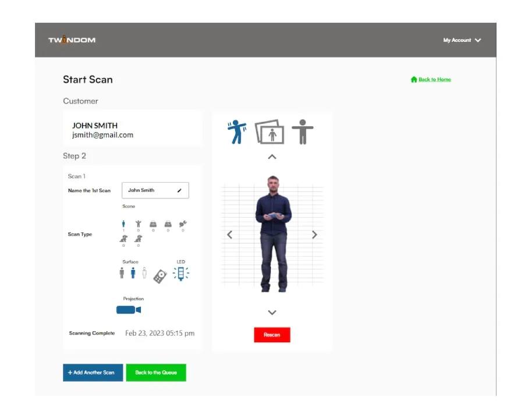Open the My Account dropdown

pos(462,40)
